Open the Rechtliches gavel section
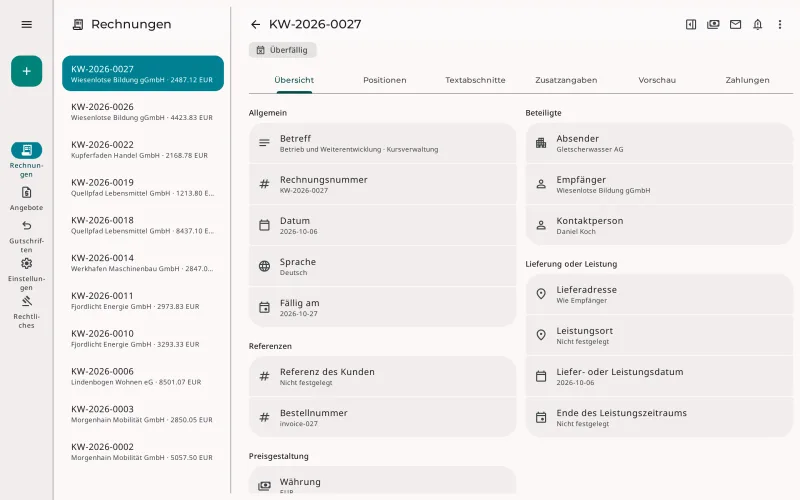This screenshot has width=800, height=500. [27, 312]
